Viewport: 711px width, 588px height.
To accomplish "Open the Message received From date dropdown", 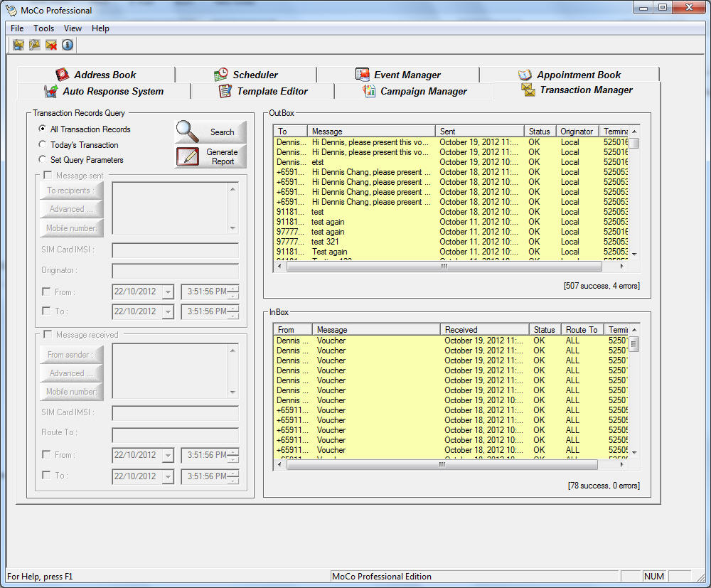I will pos(169,455).
